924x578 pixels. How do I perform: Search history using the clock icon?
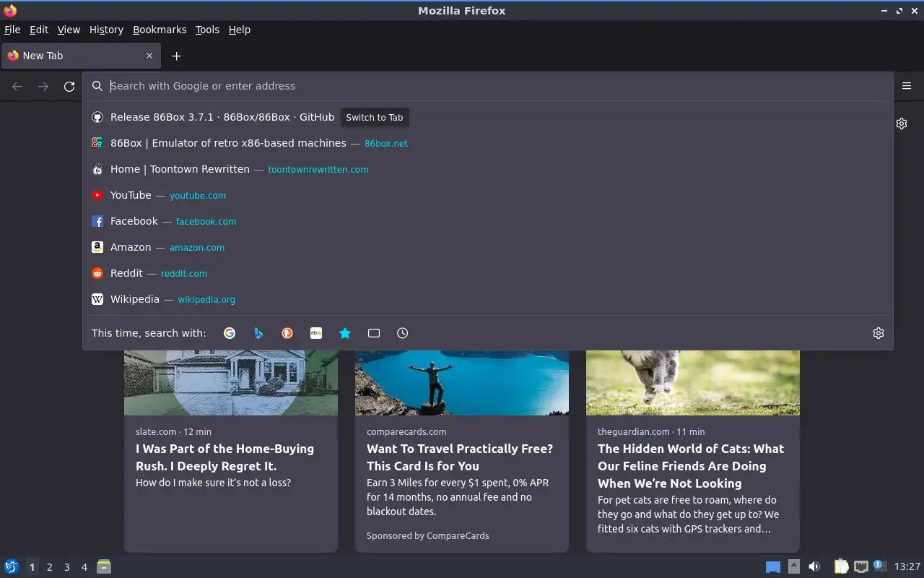coord(403,333)
